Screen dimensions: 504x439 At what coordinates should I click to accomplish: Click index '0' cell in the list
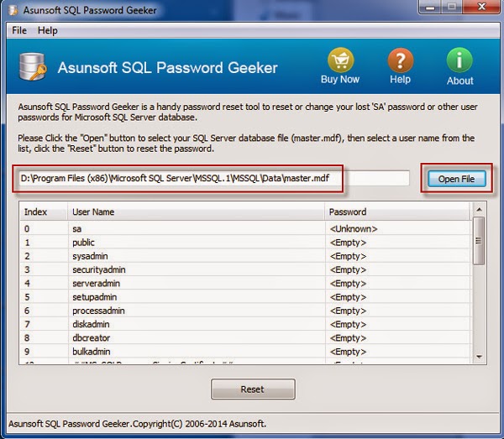(27, 229)
